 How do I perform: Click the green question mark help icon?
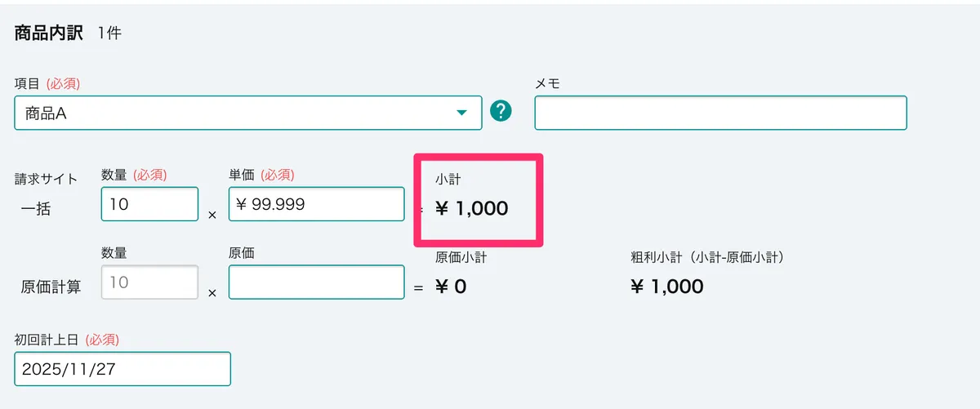[501, 112]
